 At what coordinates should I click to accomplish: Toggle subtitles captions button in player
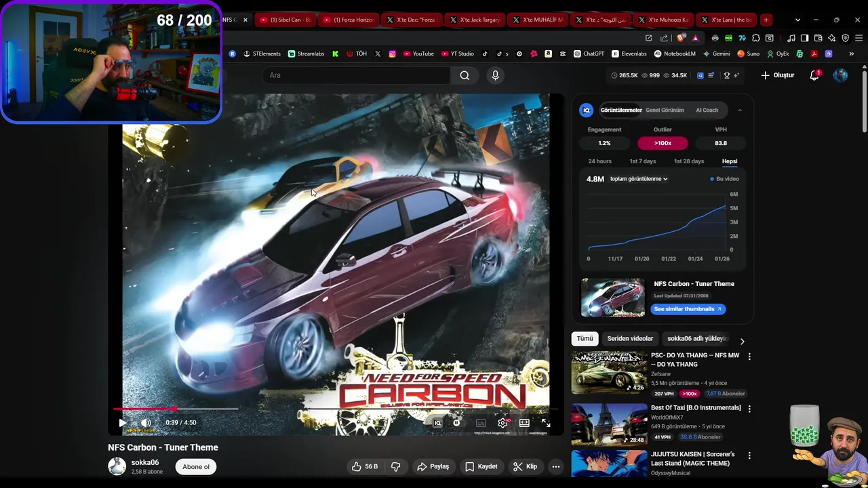pos(481,422)
